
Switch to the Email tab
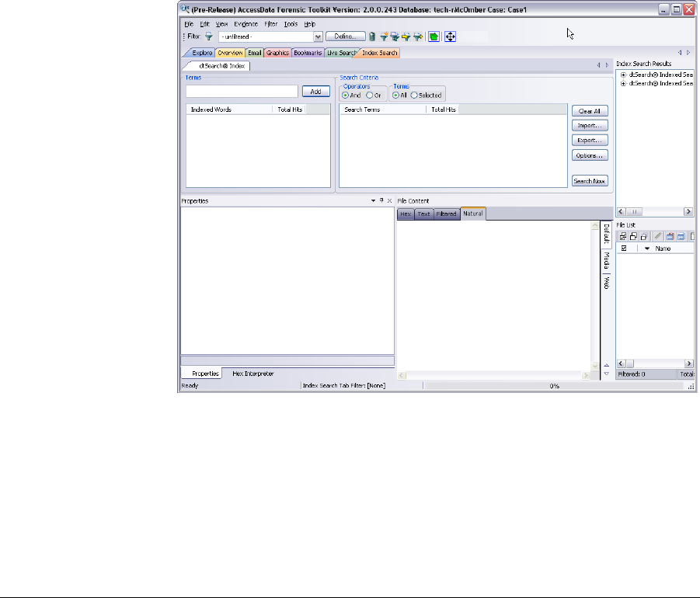pos(255,53)
